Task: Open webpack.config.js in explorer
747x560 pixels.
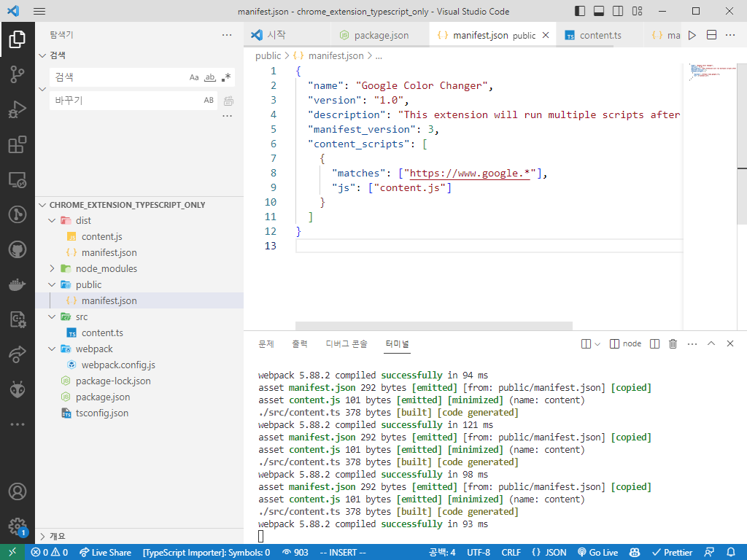Action: click(118, 365)
